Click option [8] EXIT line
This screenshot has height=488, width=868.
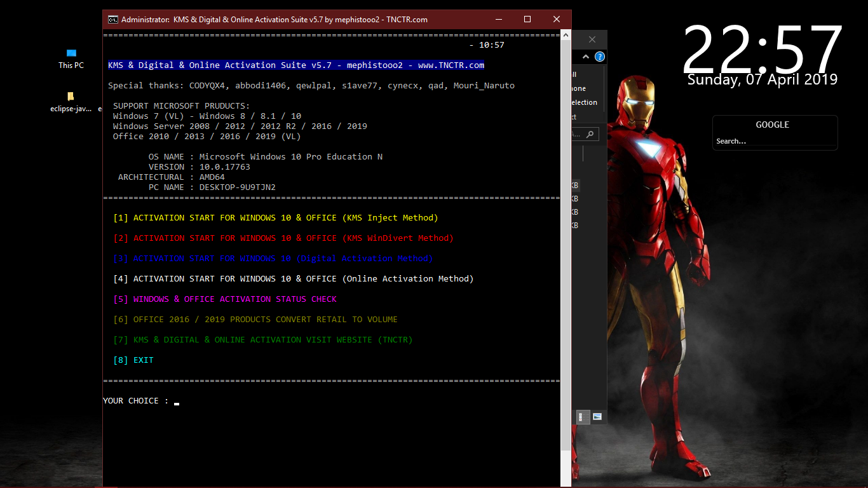point(133,360)
